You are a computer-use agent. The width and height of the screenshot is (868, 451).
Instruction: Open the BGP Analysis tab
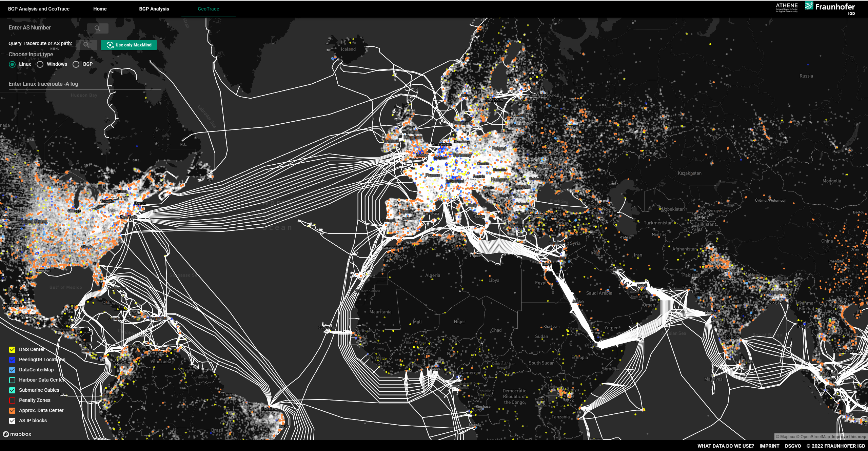154,9
